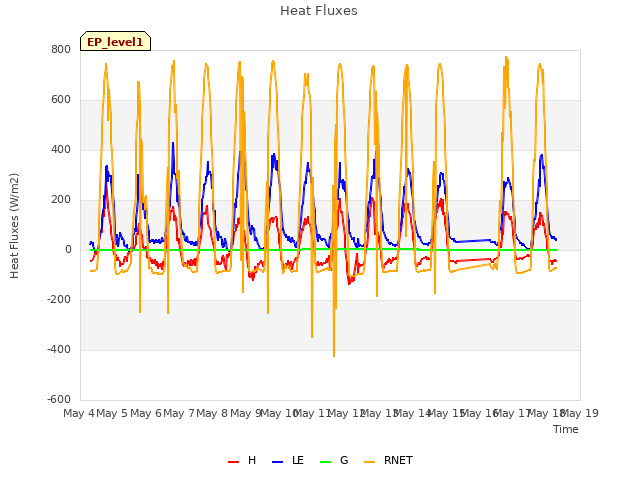640x480 pixels.
Task: Click the 0 y-axis tick label
Action: click(x=68, y=249)
